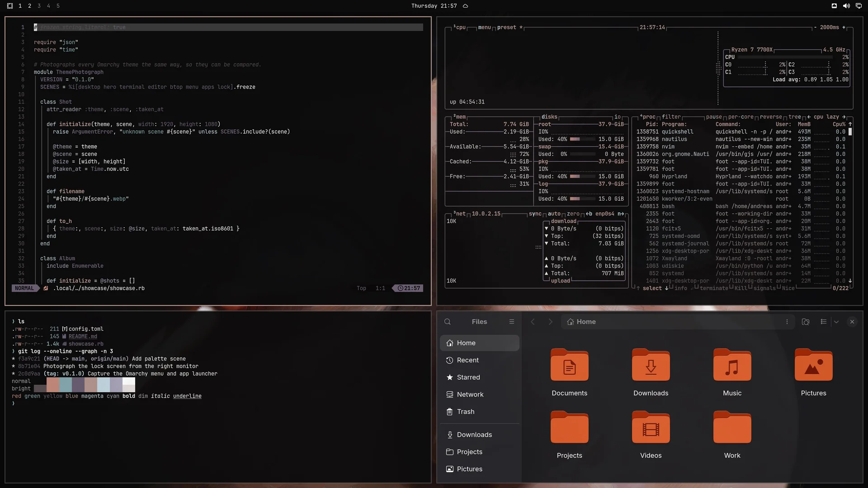Switch to next network interface with n arrow
This screenshot has width=868, height=488.
click(621, 214)
